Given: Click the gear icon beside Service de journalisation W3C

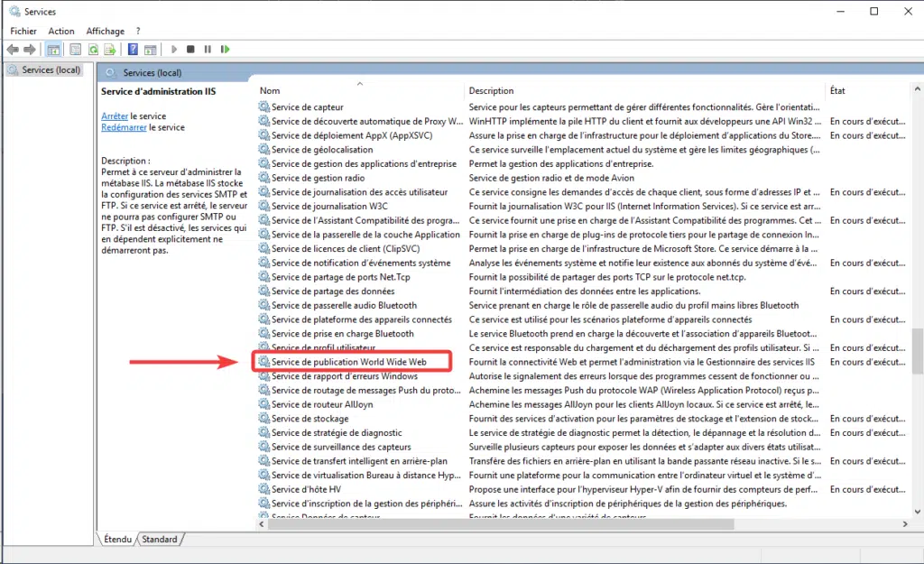Looking at the screenshot, I should coord(264,206).
